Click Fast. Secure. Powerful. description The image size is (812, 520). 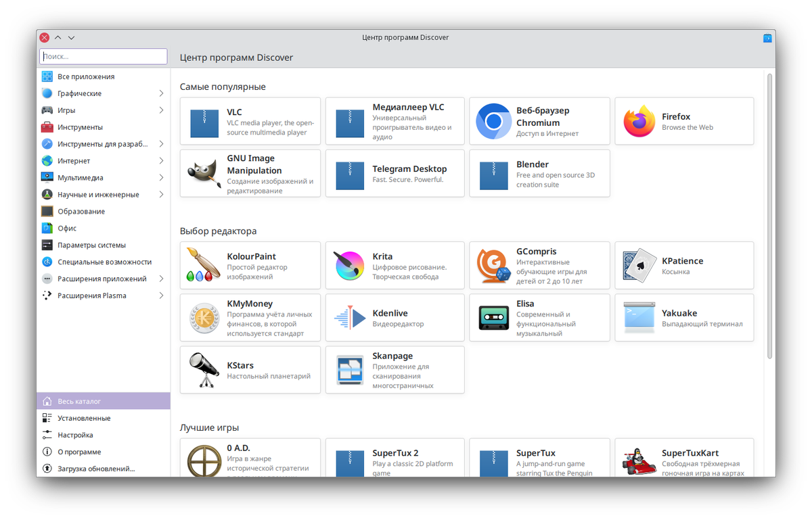click(x=408, y=180)
